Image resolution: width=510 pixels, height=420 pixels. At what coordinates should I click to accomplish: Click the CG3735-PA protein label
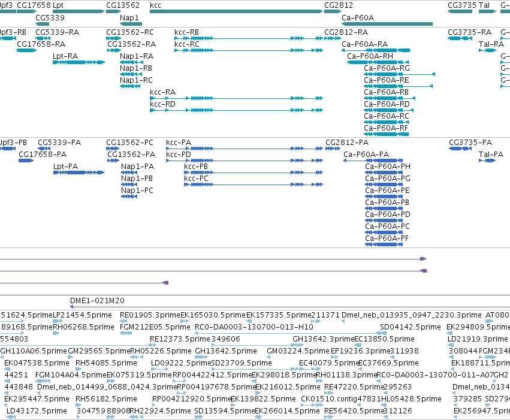click(470, 143)
